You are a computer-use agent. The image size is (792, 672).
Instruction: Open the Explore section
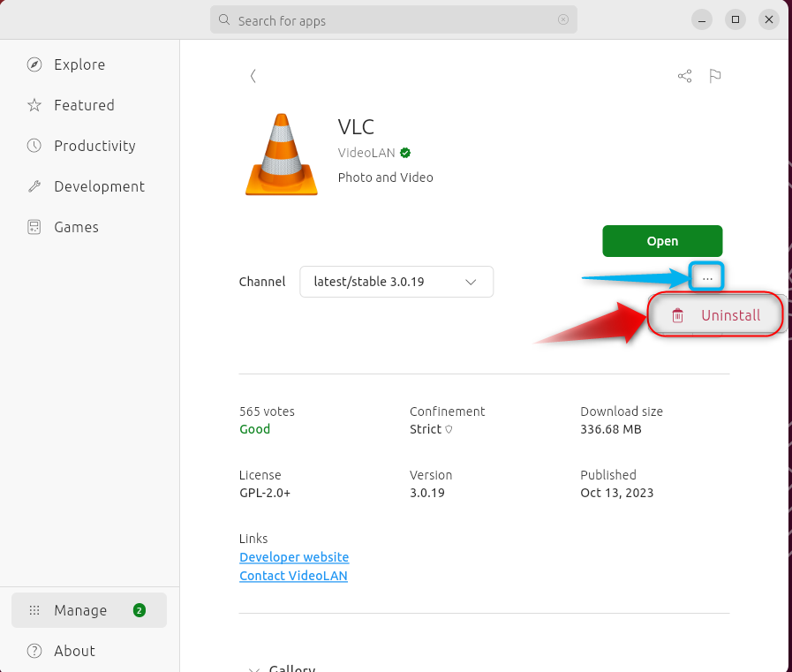click(x=89, y=64)
